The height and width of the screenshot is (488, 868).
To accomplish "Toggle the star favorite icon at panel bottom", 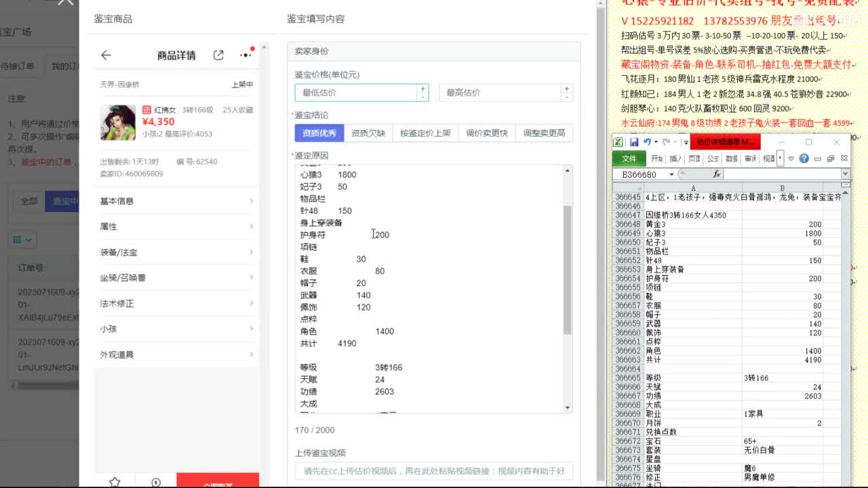I will 115,481.
